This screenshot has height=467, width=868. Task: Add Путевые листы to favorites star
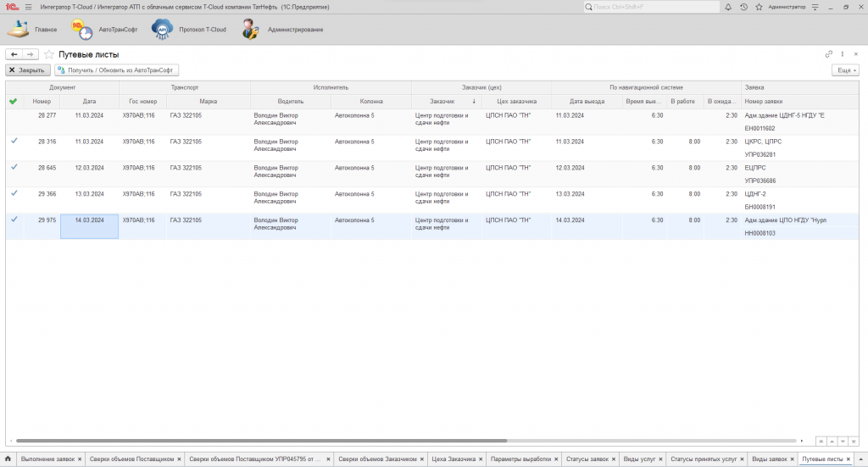click(x=49, y=54)
